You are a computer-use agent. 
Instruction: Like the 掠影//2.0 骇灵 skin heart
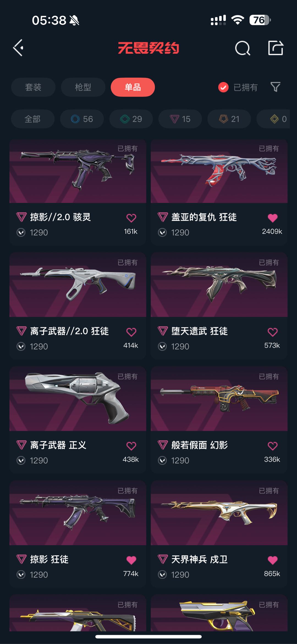[x=131, y=218]
